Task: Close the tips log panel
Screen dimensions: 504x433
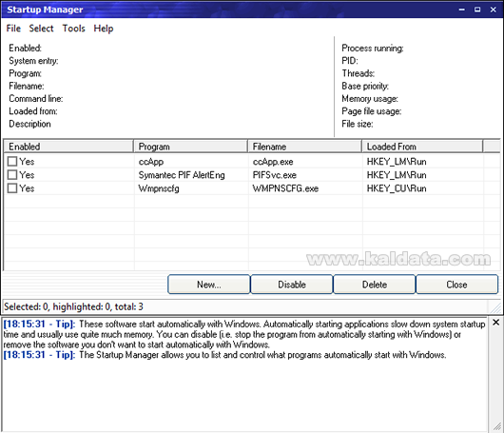Action: (495, 322)
